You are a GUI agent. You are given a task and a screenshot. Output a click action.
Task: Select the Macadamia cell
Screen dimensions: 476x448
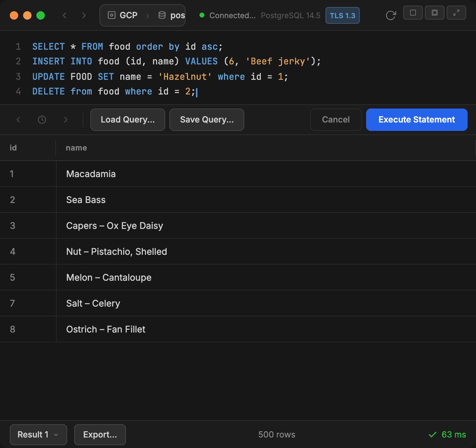point(266,174)
